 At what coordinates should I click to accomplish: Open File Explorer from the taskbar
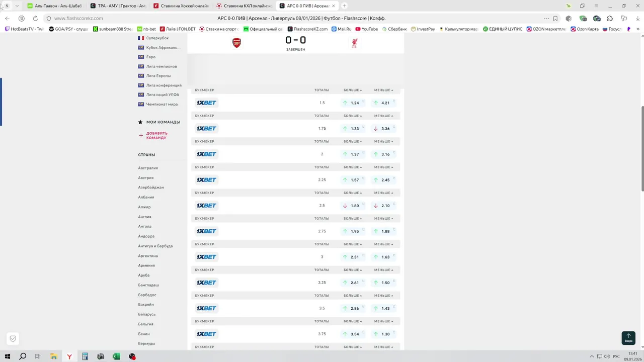tap(54, 356)
